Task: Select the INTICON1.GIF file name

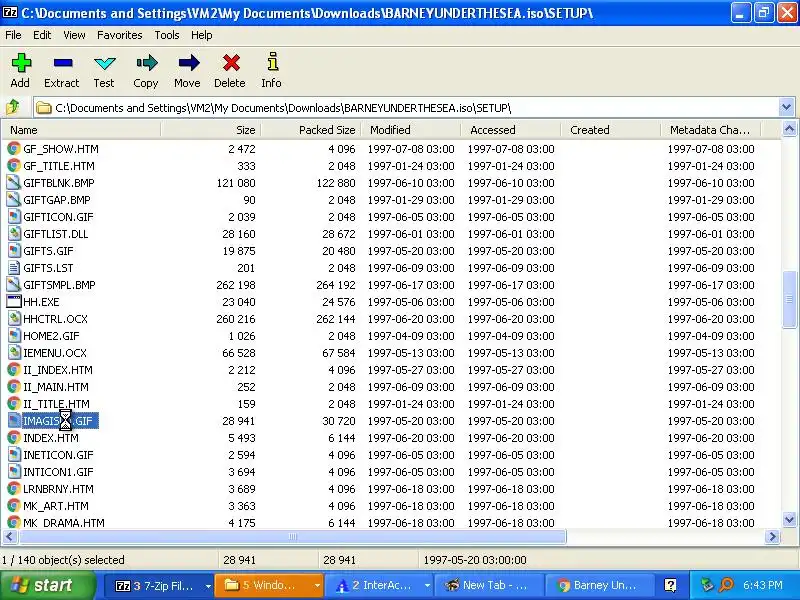Action: pos(58,472)
